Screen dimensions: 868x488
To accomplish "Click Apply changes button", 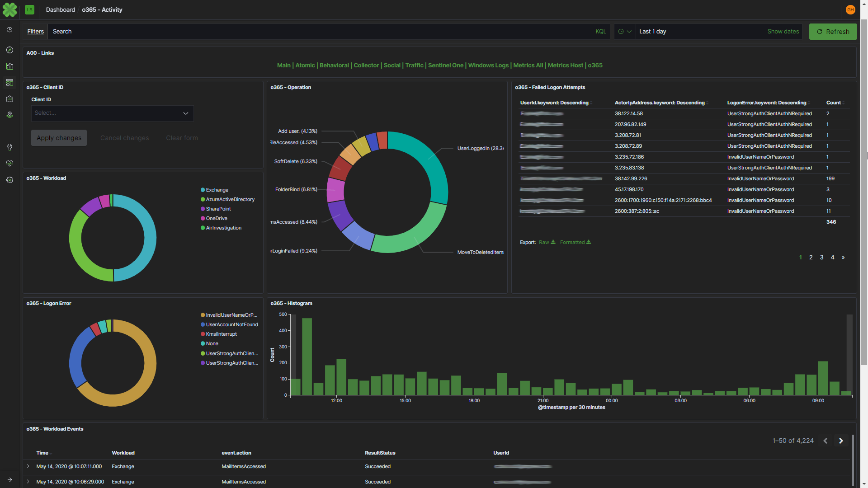I will tap(59, 138).
